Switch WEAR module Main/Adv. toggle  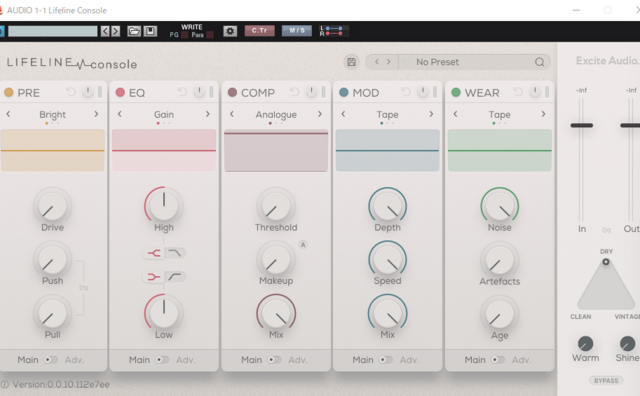click(x=498, y=360)
